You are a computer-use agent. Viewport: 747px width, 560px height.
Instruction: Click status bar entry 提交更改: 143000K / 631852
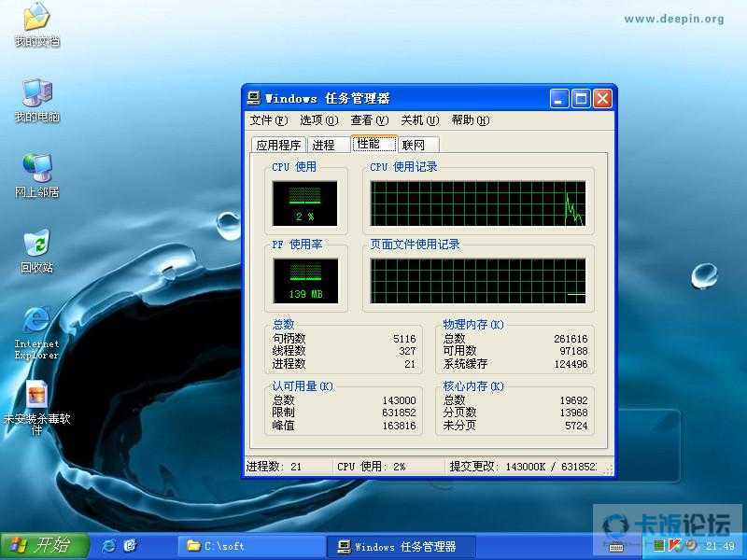(523, 467)
